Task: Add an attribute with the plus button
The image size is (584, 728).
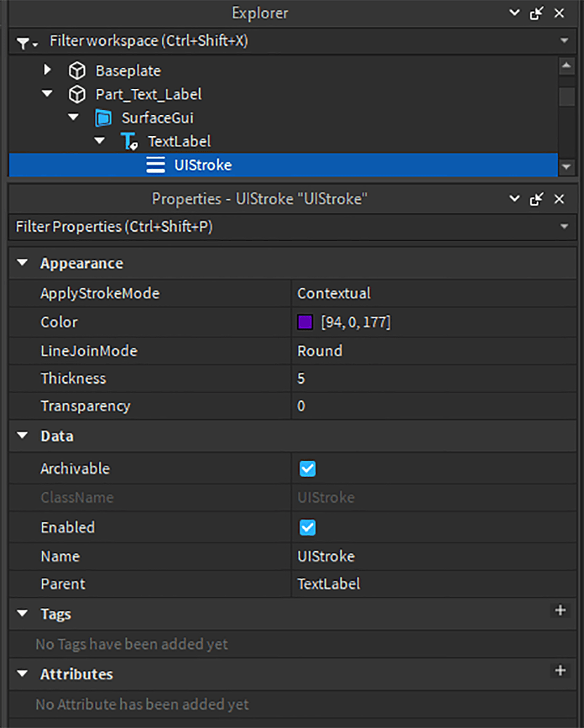Action: 560,670
